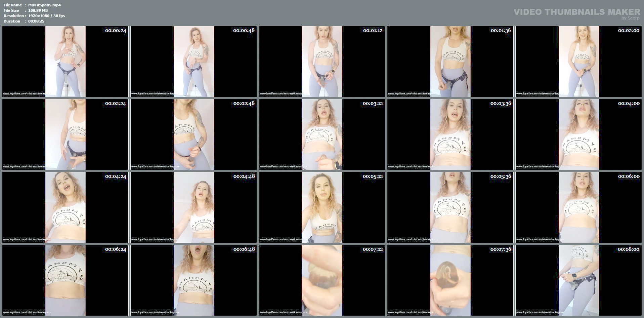View the frame captured at 00:04:48
Viewport: 644px width, 318px height.
point(194,207)
